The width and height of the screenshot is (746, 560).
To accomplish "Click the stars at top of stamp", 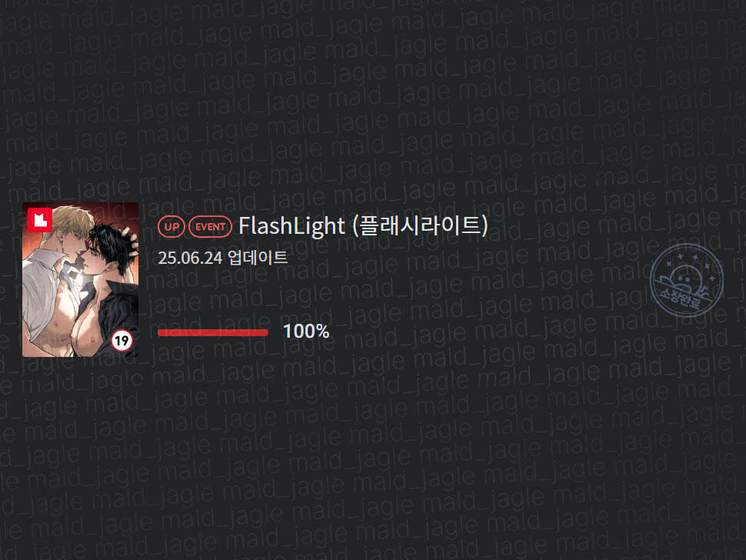I will click(x=690, y=262).
